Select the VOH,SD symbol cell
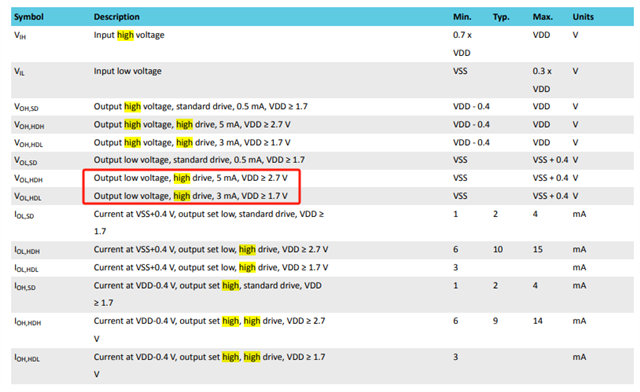640x392 pixels. (x=26, y=107)
